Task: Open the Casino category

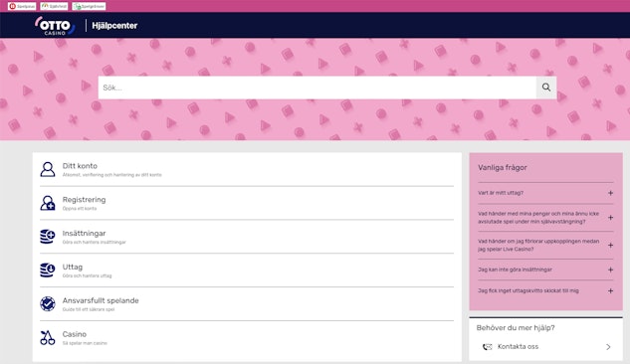Action: point(247,337)
